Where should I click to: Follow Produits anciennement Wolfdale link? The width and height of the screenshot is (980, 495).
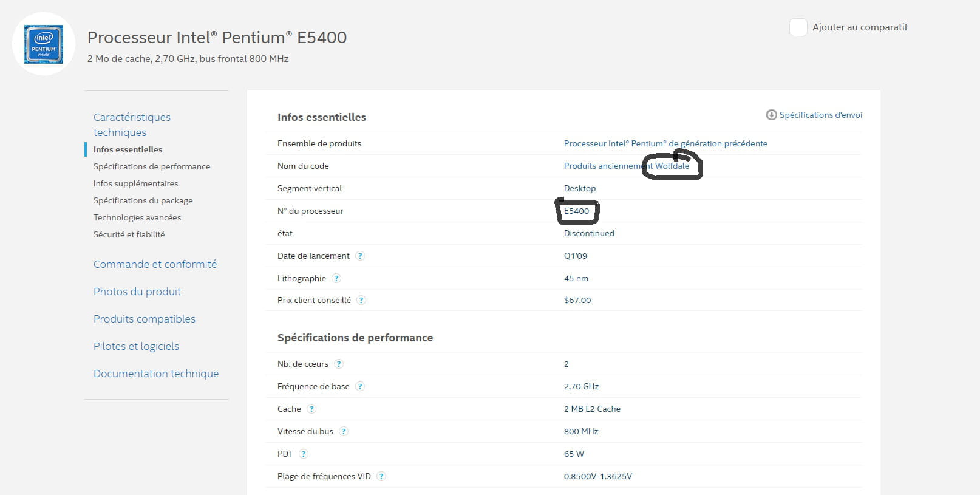pyautogui.click(x=627, y=166)
